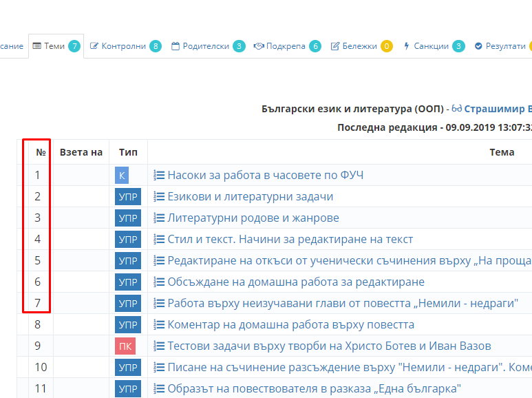Click the УПР badge in row 3
This screenshot has height=398, width=532.
coord(128,218)
